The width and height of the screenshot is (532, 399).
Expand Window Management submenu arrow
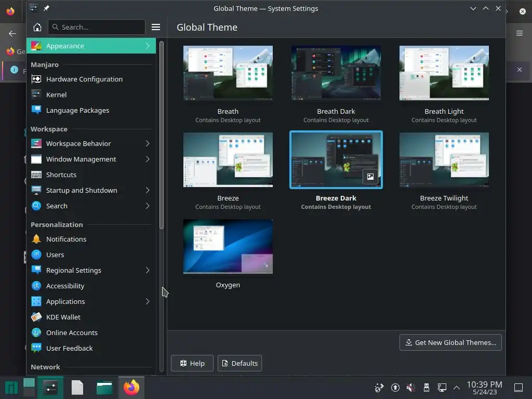click(x=148, y=159)
